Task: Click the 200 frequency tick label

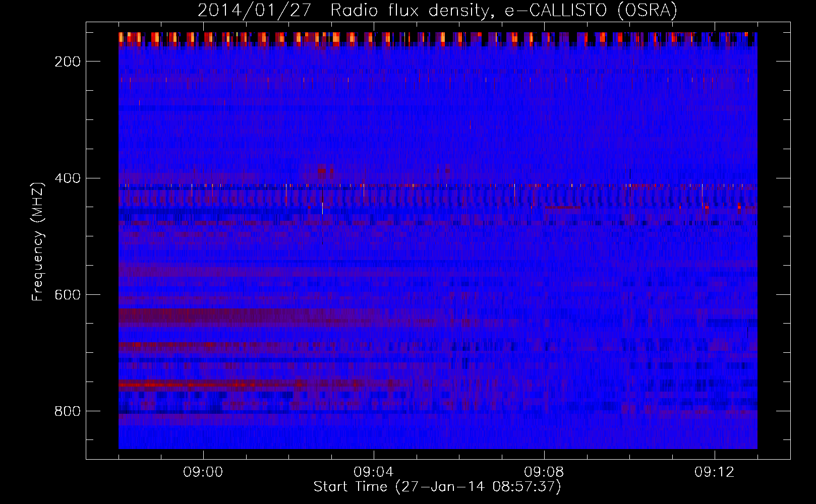Action: point(68,61)
